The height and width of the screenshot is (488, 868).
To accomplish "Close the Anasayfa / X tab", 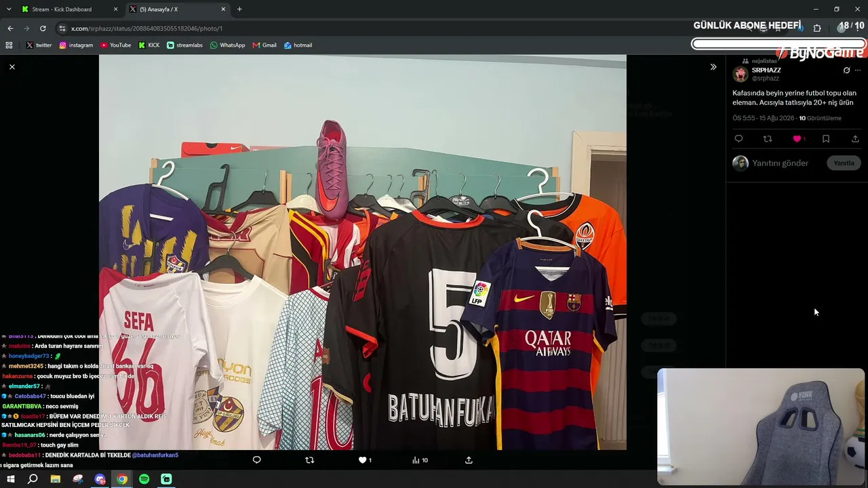I will click(223, 9).
